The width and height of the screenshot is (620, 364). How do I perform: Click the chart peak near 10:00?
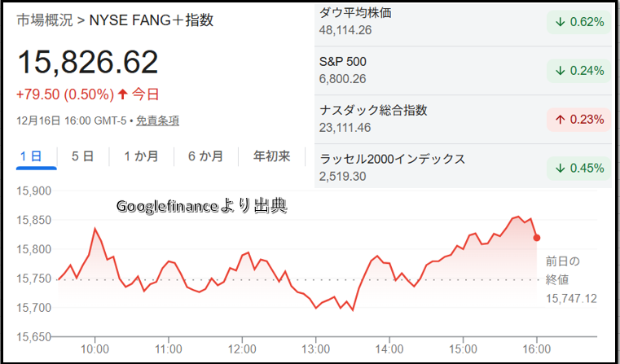(x=95, y=229)
